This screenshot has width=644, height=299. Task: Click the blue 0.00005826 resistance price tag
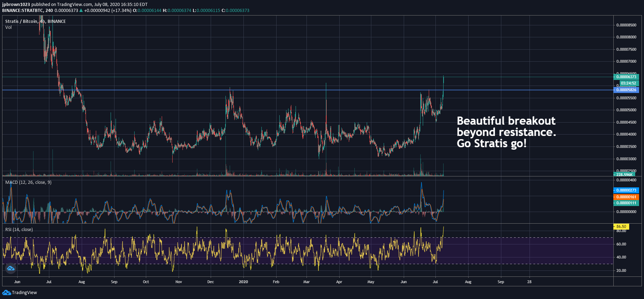626,90
